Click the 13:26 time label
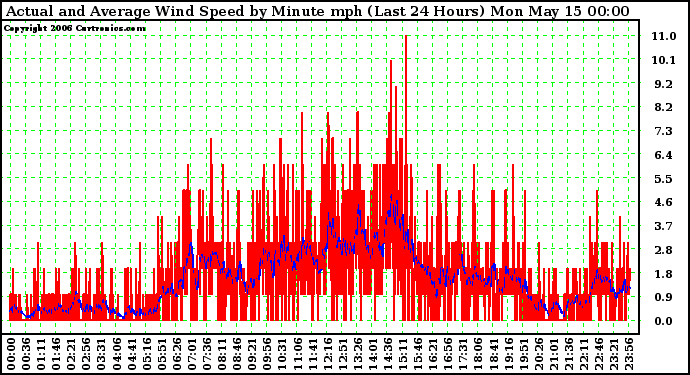 pyautogui.click(x=357, y=354)
